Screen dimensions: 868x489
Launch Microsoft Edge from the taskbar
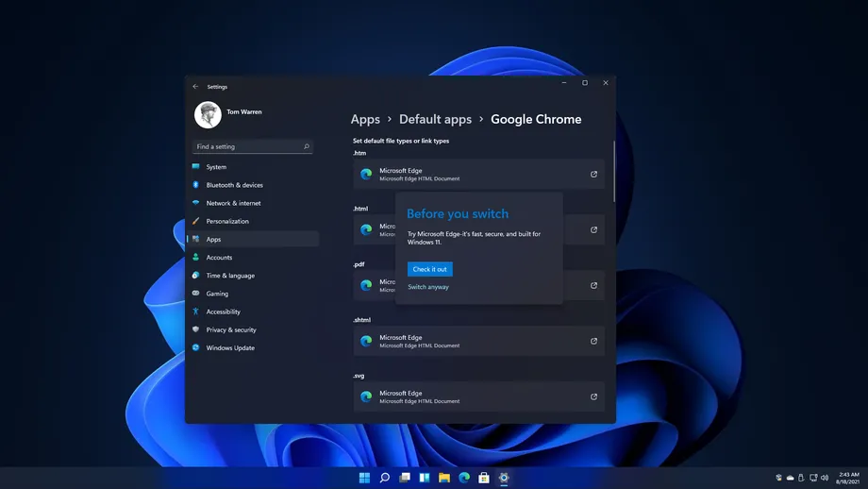[x=464, y=478]
